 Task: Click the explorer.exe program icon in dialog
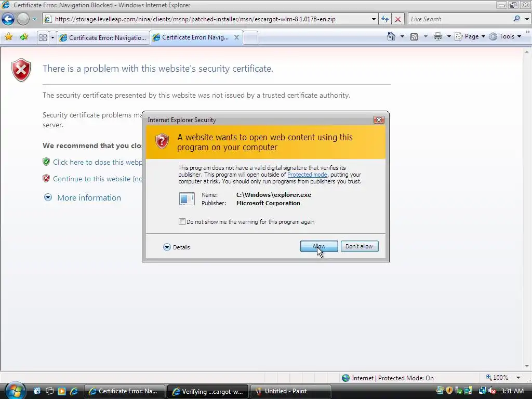coord(187,199)
